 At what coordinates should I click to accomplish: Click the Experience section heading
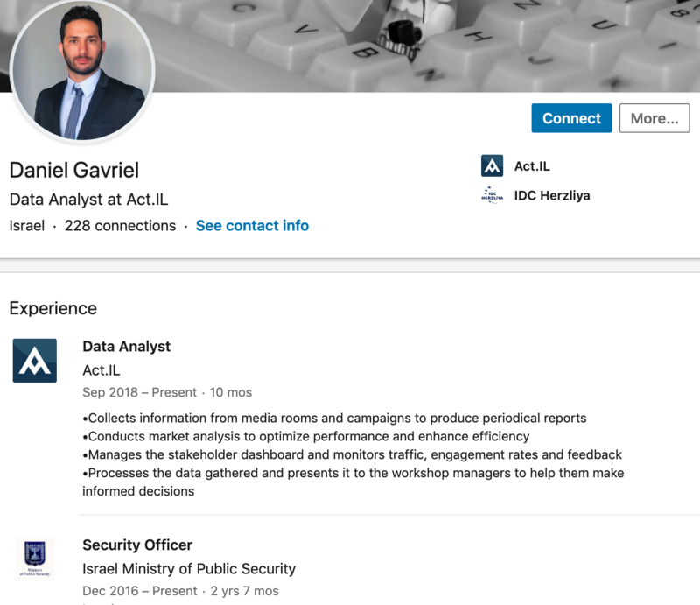53,308
